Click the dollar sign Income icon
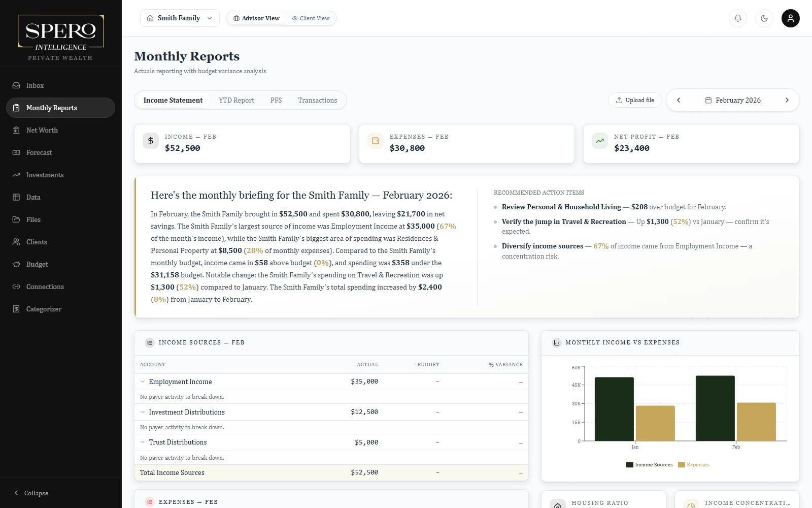 (x=151, y=141)
